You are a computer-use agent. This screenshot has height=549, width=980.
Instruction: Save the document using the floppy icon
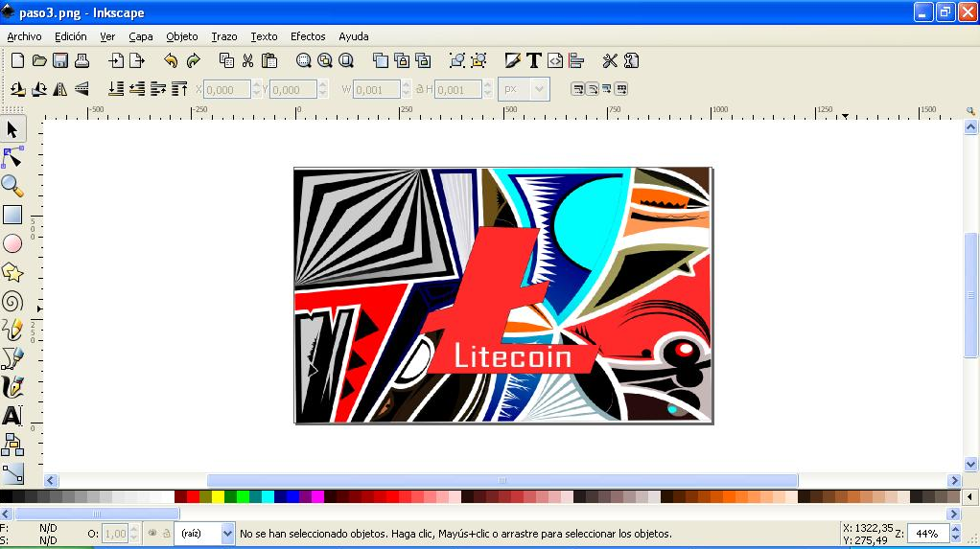pos(60,60)
